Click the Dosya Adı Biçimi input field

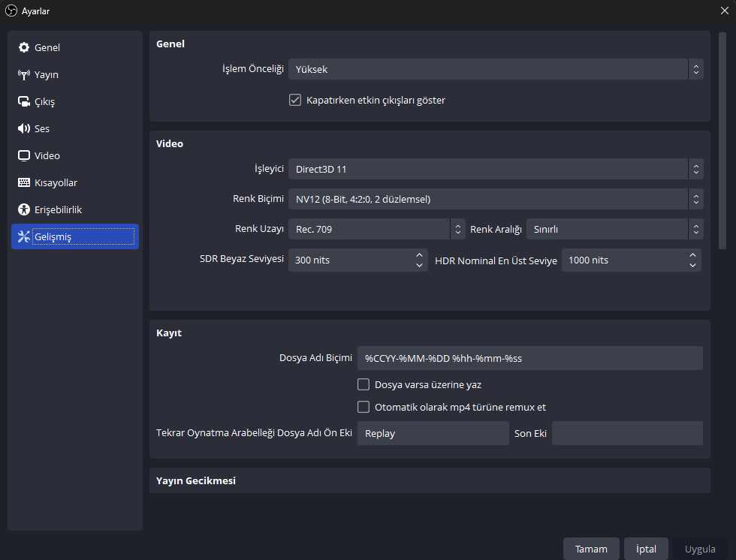coord(530,358)
